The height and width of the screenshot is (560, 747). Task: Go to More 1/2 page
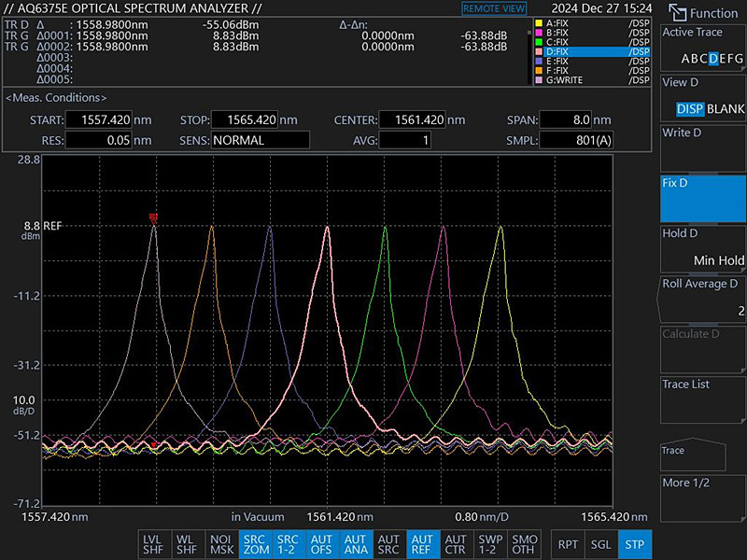click(x=703, y=498)
